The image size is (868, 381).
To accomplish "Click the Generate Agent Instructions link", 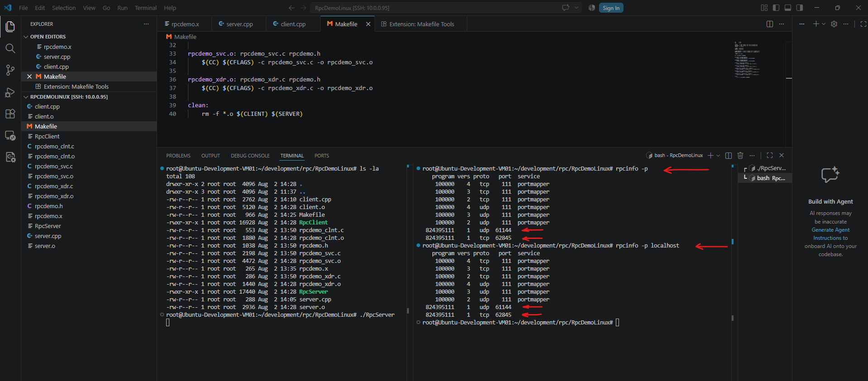I will point(830,234).
